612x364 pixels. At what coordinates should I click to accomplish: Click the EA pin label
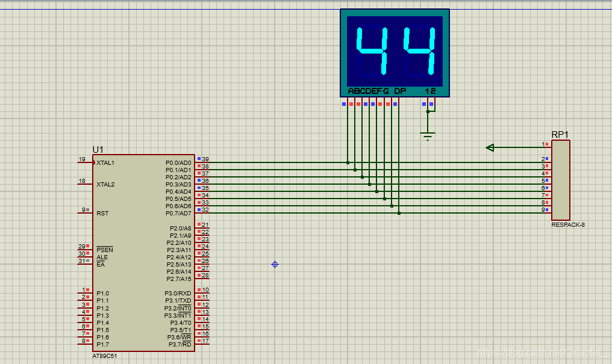(x=101, y=264)
